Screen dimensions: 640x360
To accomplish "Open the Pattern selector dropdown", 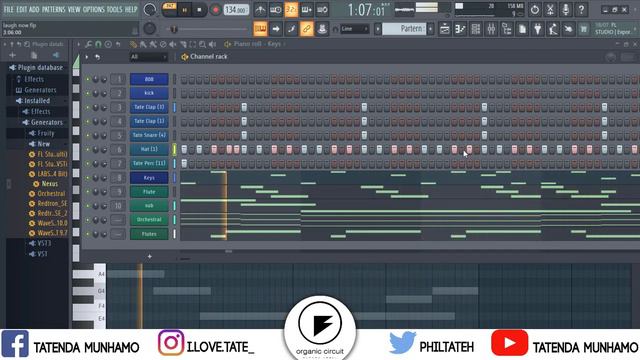I will point(403,29).
